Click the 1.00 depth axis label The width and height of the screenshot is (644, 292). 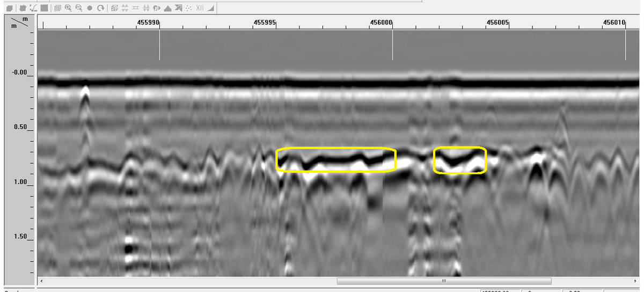[20, 182]
